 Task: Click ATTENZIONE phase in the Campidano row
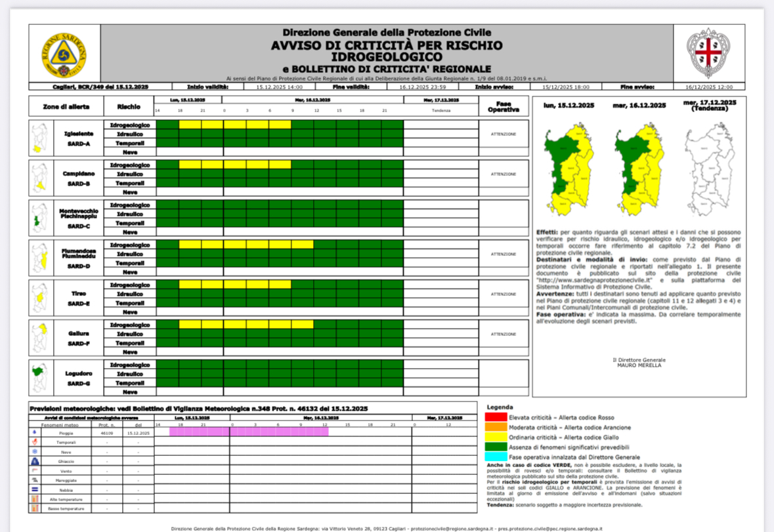pyautogui.click(x=504, y=174)
